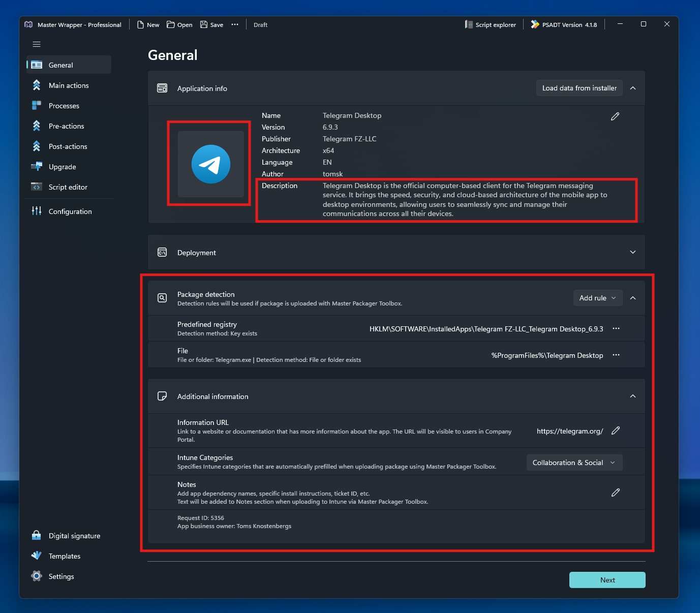Image resolution: width=700 pixels, height=613 pixels.
Task: Open options for Predefined registry rule
Action: pos(616,328)
